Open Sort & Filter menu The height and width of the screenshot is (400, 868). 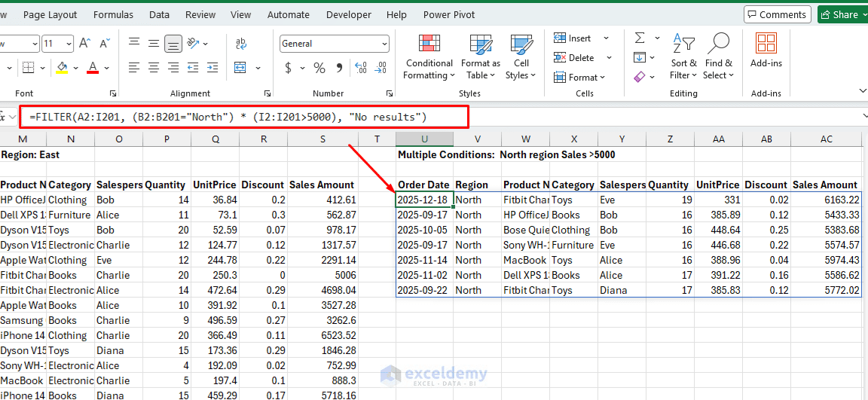(x=683, y=57)
